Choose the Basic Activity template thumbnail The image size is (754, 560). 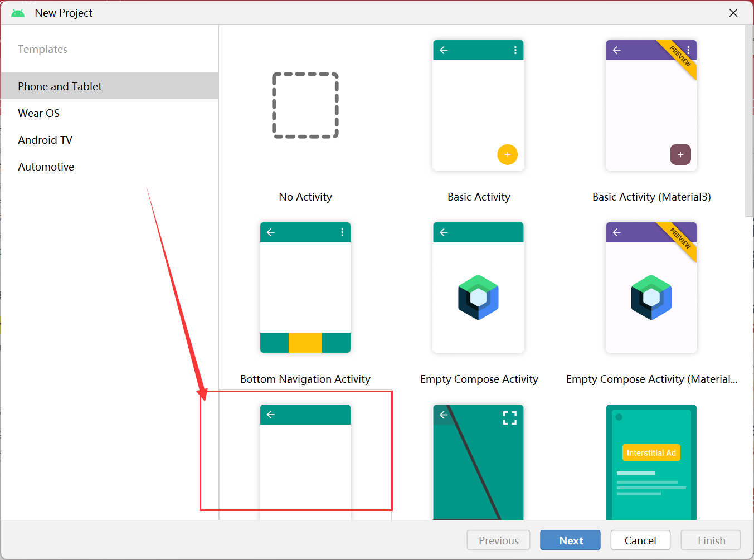tap(479, 105)
